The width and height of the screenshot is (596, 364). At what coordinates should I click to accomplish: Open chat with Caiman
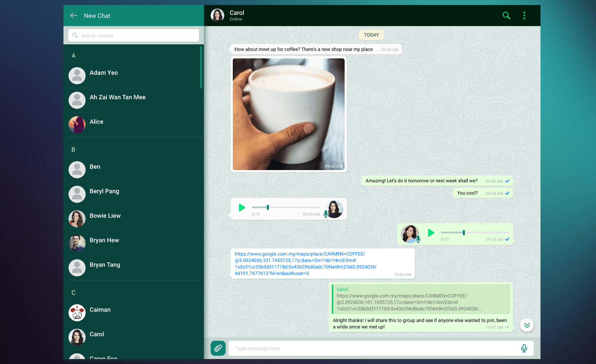coord(136,313)
